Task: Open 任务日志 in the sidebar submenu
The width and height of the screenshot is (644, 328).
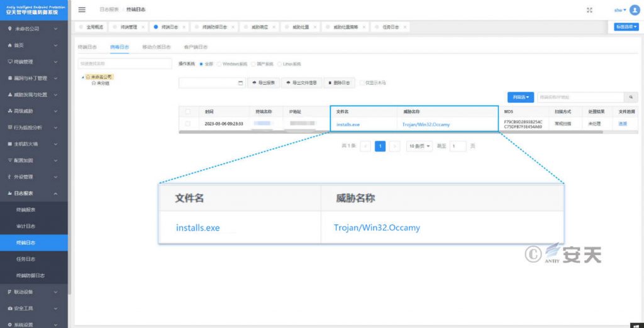Action: [x=25, y=259]
